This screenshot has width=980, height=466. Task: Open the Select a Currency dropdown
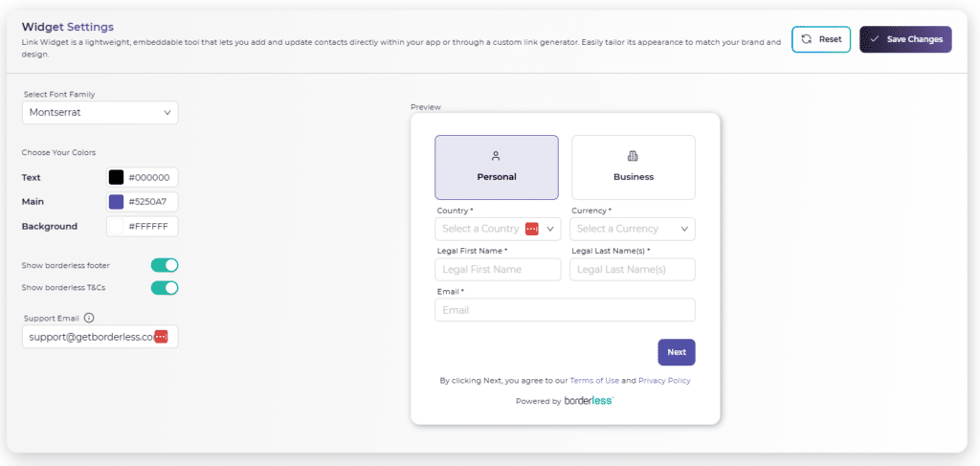(x=633, y=229)
